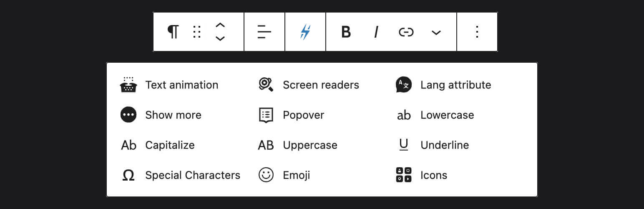Open the three-dot block options menu
Viewport: 644px width, 209px height.
tap(477, 32)
